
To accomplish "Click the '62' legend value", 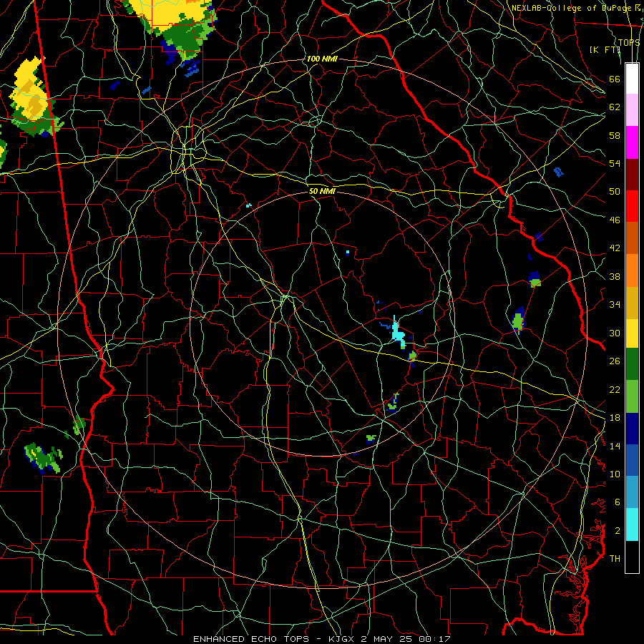I will [x=615, y=107].
